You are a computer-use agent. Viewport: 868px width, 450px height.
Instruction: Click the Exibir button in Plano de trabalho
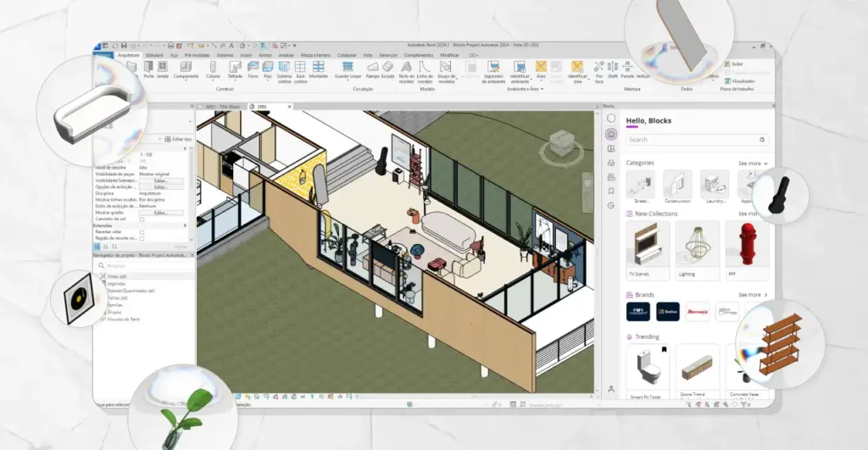[734, 64]
